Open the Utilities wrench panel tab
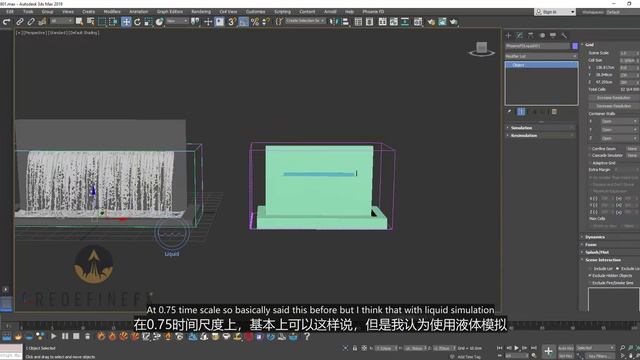The image size is (640, 360). click(564, 36)
